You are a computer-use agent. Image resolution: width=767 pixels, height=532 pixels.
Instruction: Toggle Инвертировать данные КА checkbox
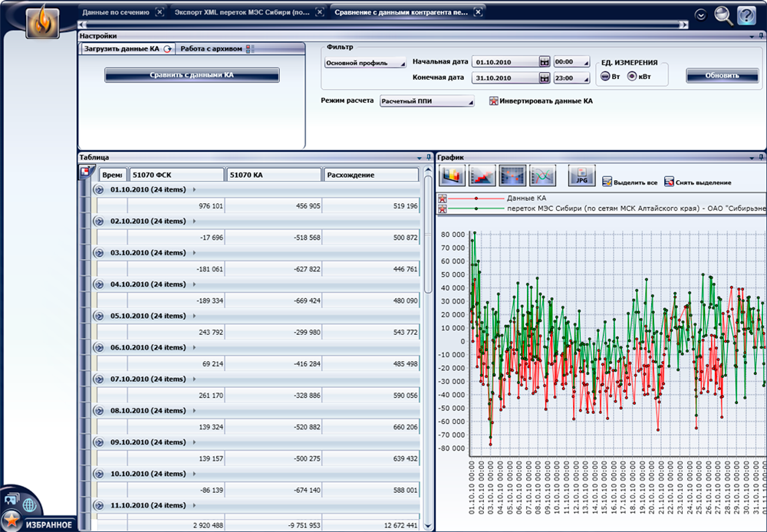494,101
